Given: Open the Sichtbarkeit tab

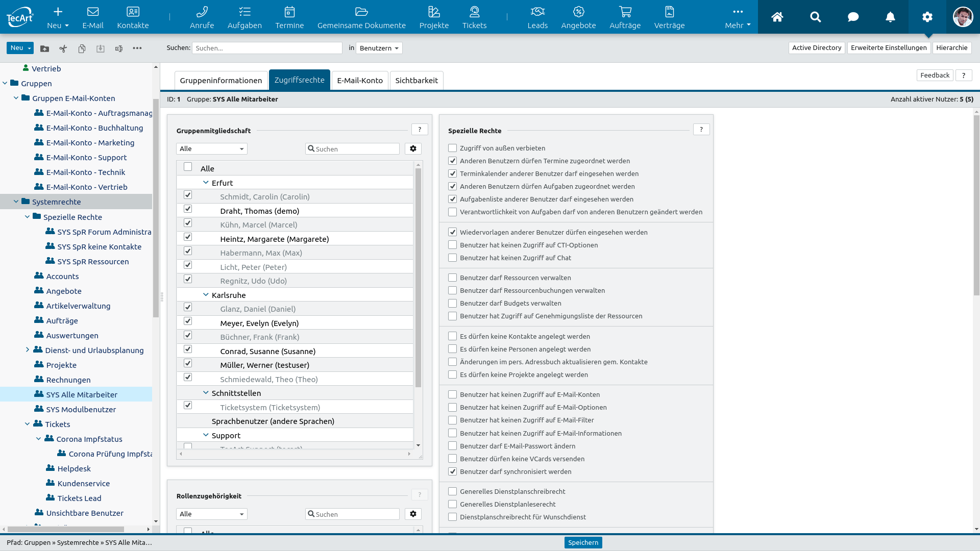Looking at the screenshot, I should (x=416, y=81).
